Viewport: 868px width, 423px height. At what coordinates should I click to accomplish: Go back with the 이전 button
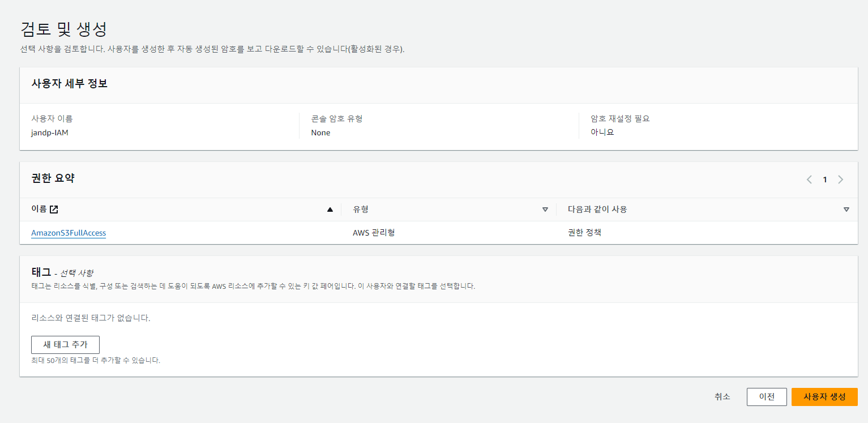click(x=767, y=397)
